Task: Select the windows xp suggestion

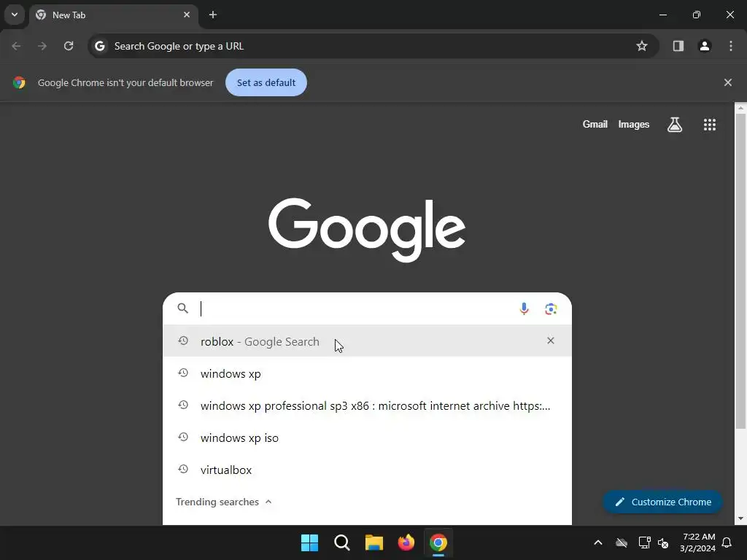Action: 367,373
